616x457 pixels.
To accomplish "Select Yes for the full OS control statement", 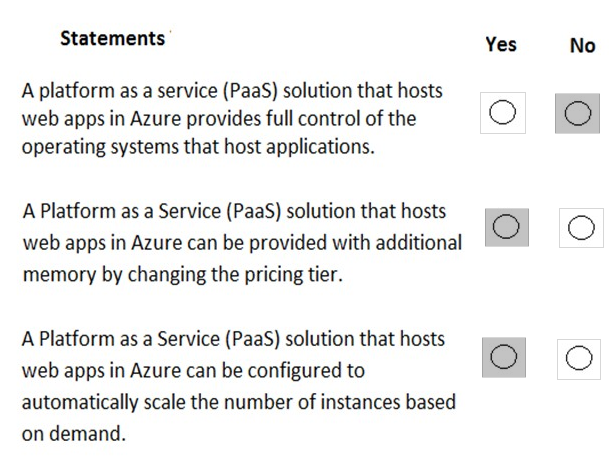I will pyautogui.click(x=502, y=113).
